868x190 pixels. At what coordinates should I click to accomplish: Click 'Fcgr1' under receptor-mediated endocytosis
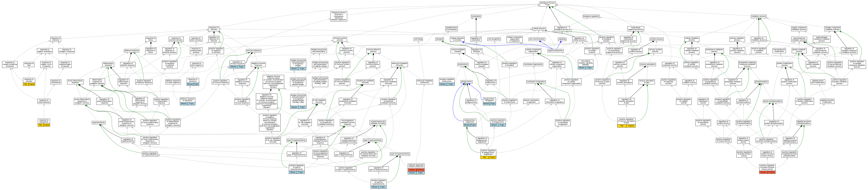(x=451, y=84)
